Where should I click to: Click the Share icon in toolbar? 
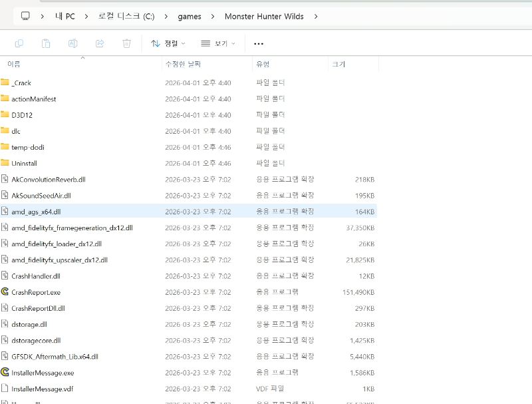100,43
